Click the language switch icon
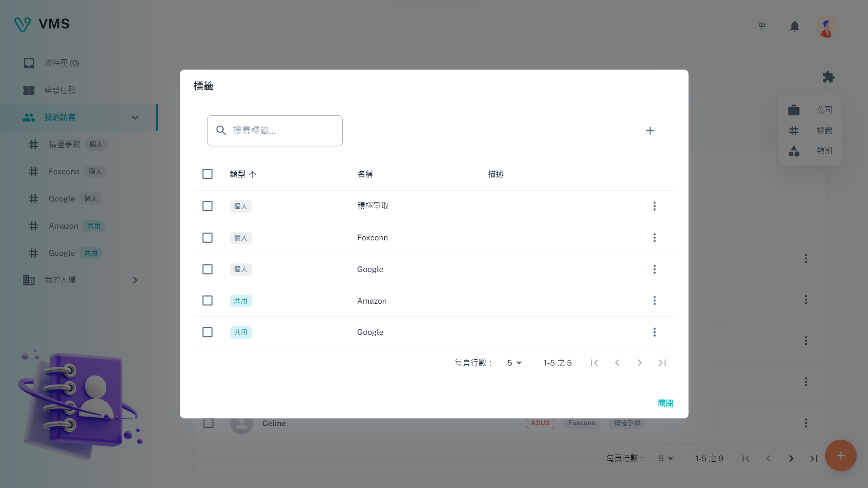Image resolution: width=868 pixels, height=488 pixels. pos(762,26)
